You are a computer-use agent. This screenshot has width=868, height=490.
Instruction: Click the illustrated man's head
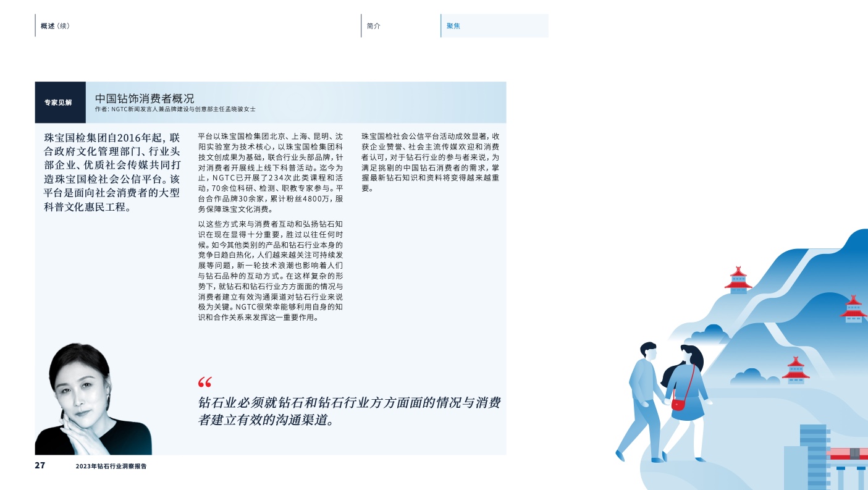pos(649,352)
